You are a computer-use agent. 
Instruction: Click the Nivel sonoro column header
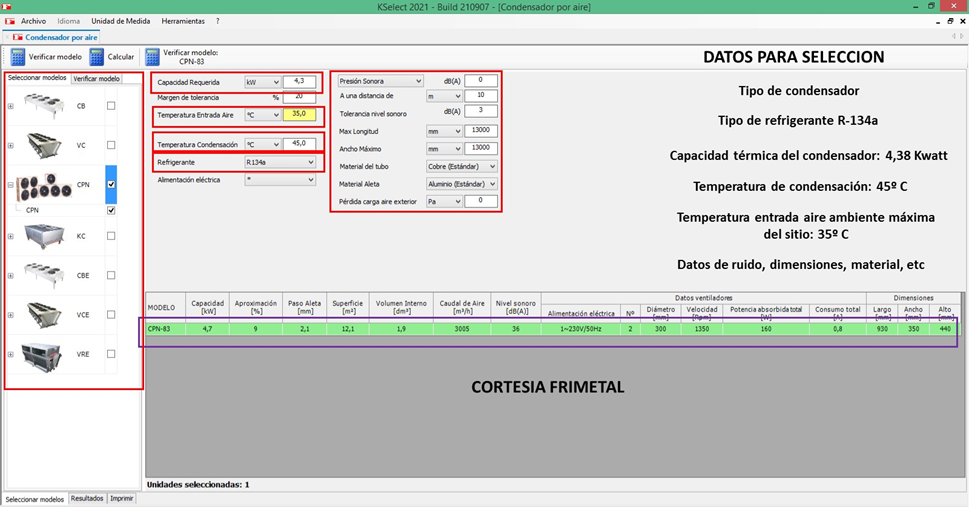coord(515,307)
